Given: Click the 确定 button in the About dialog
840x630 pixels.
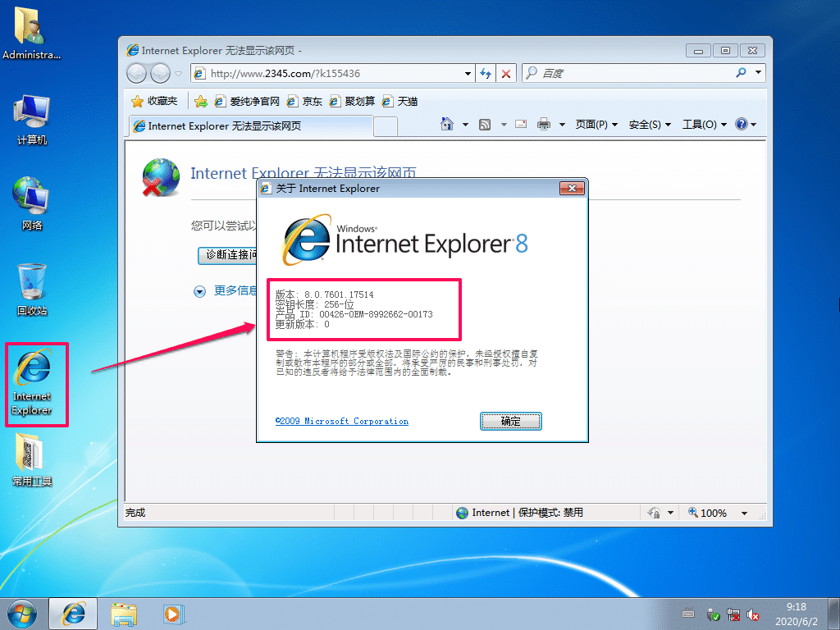Looking at the screenshot, I should click(510, 421).
